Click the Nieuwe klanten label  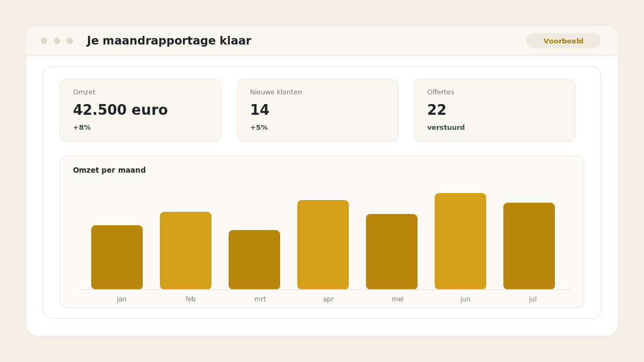click(x=276, y=92)
